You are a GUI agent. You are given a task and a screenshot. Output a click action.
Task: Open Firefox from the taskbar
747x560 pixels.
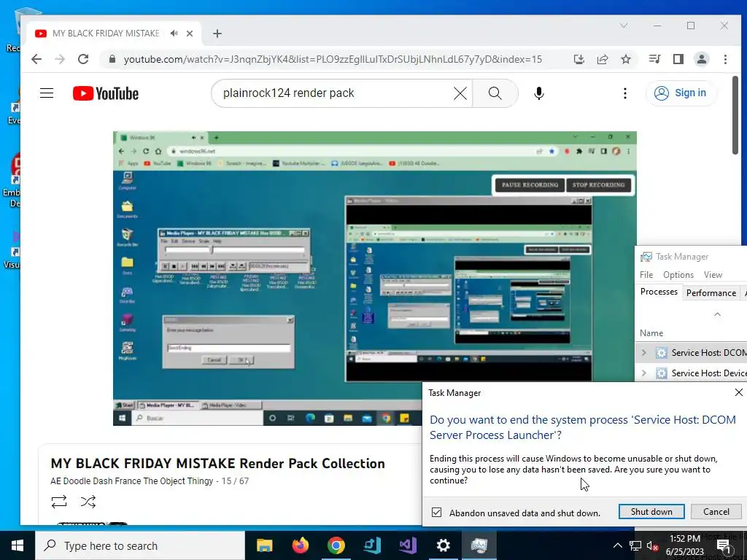[300, 545]
